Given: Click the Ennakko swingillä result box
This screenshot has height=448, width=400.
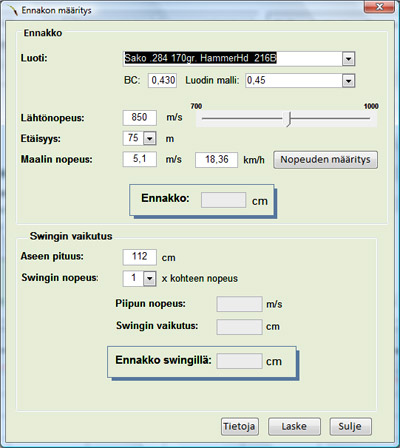Looking at the screenshot, I should click(239, 361).
